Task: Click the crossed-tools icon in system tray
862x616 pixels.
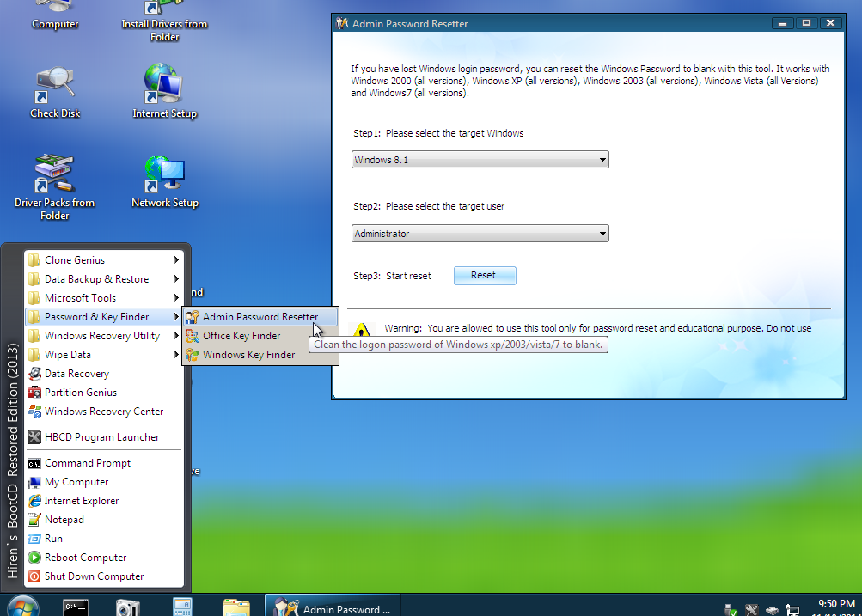Action: coord(751,609)
